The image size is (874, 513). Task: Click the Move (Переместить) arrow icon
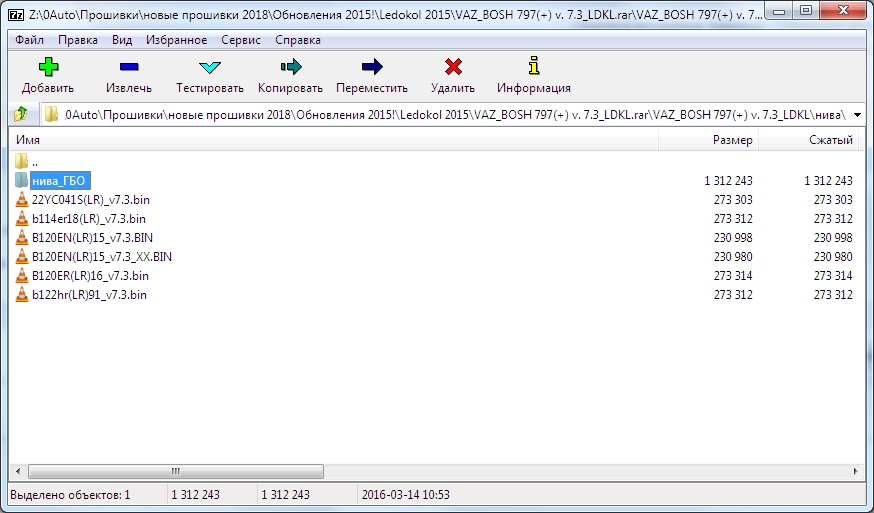coord(372,67)
